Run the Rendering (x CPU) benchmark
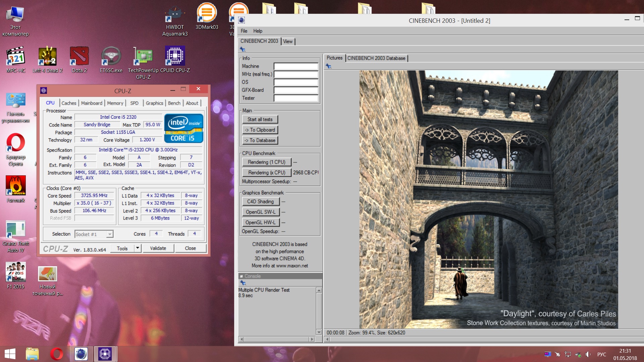The height and width of the screenshot is (362, 644). pyautogui.click(x=267, y=172)
